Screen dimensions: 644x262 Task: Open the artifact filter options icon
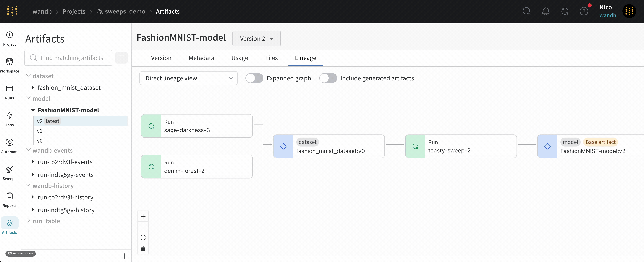[x=122, y=58]
